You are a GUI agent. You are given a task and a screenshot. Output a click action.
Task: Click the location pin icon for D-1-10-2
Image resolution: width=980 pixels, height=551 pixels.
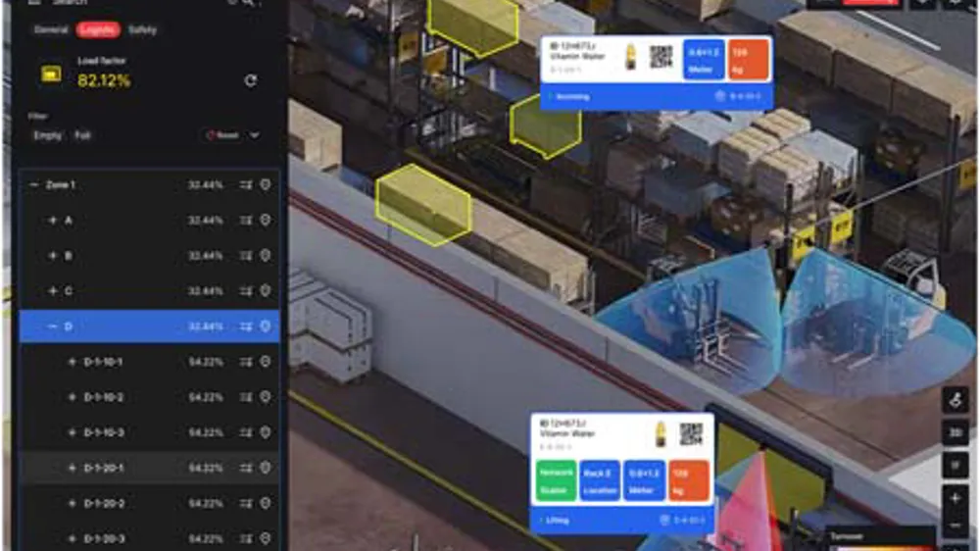(x=265, y=397)
